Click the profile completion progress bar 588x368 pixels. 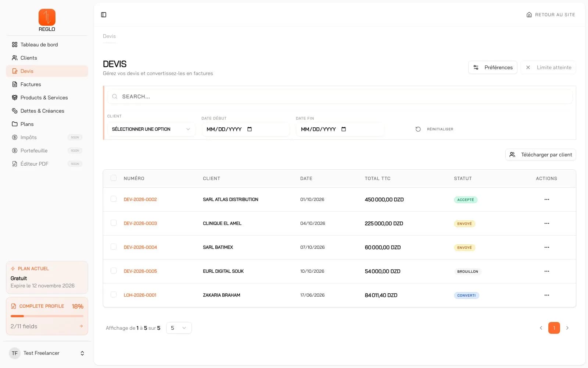[47, 316]
